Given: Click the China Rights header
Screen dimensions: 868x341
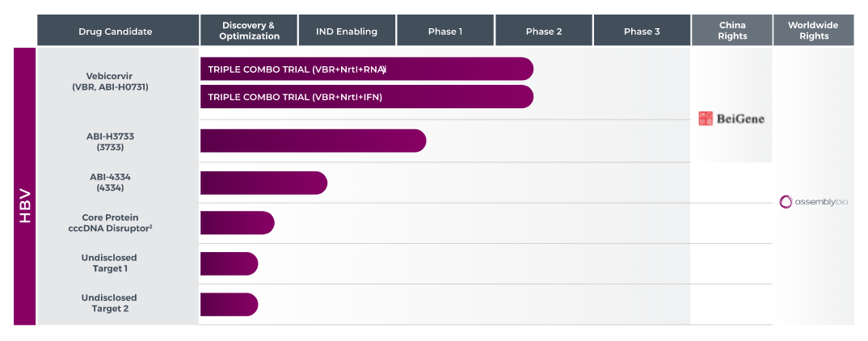Looking at the screenshot, I should [732, 31].
